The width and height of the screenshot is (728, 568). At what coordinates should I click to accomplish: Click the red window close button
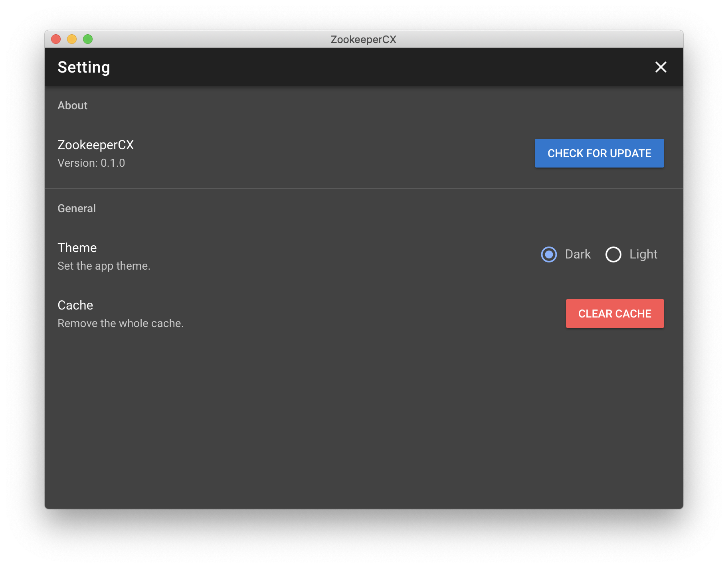56,39
